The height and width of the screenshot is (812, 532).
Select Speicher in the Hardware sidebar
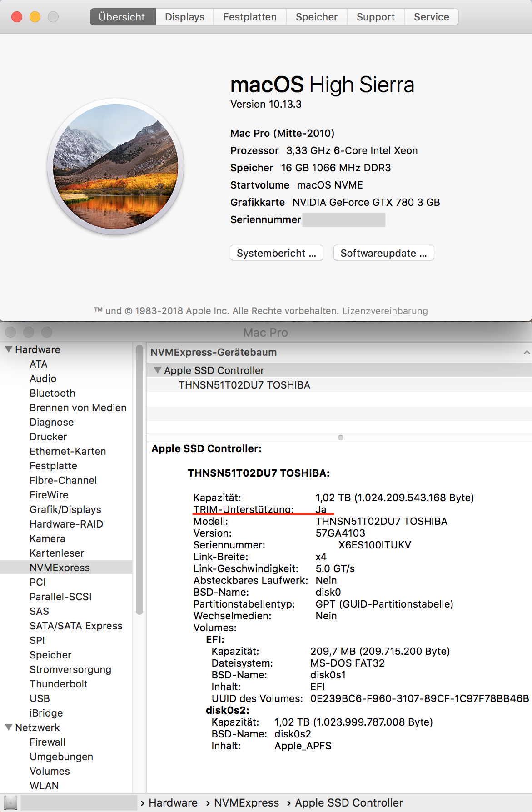[50, 655]
